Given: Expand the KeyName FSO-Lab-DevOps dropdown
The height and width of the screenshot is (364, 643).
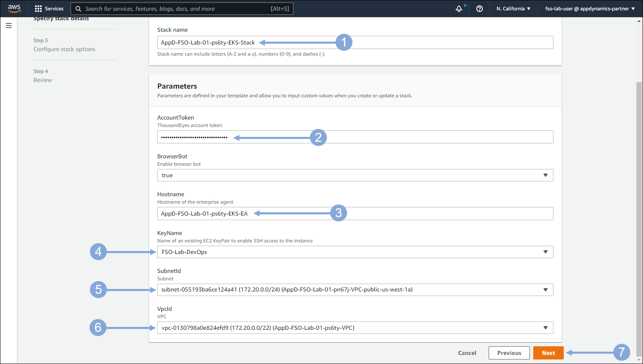Looking at the screenshot, I should click(x=355, y=252).
